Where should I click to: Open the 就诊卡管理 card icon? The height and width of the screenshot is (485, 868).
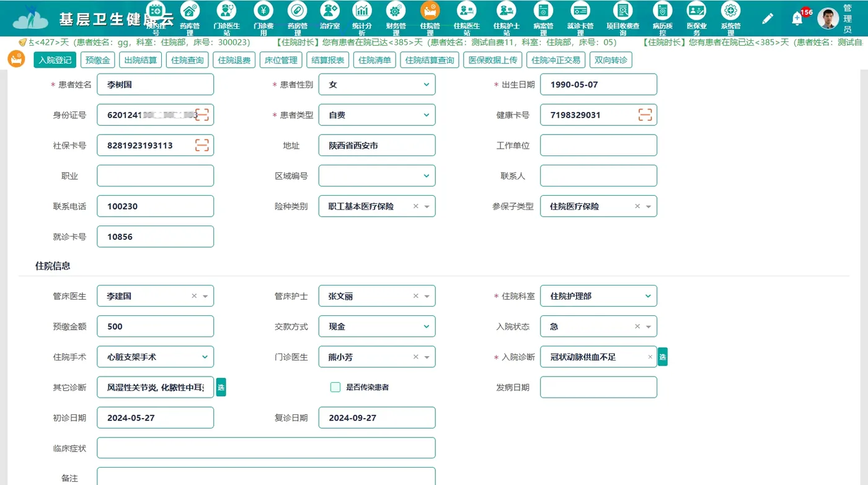pos(580,11)
